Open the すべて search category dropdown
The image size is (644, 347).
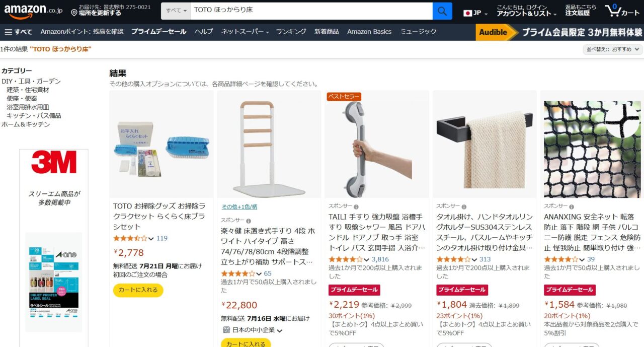(176, 11)
